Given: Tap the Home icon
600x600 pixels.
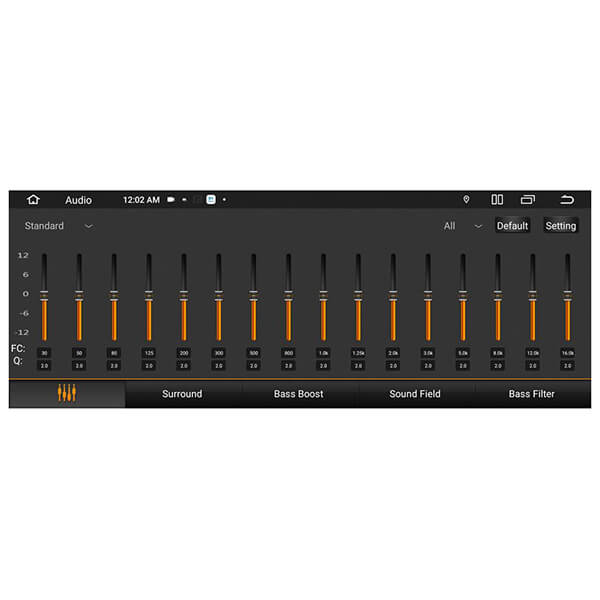Looking at the screenshot, I should click(34, 200).
